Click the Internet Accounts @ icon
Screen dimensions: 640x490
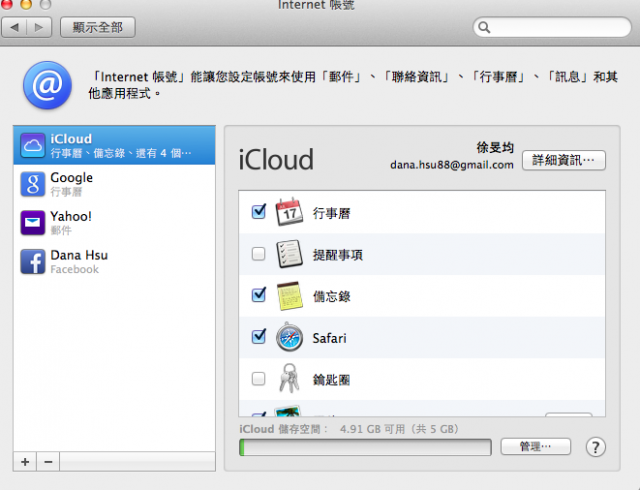[47, 85]
